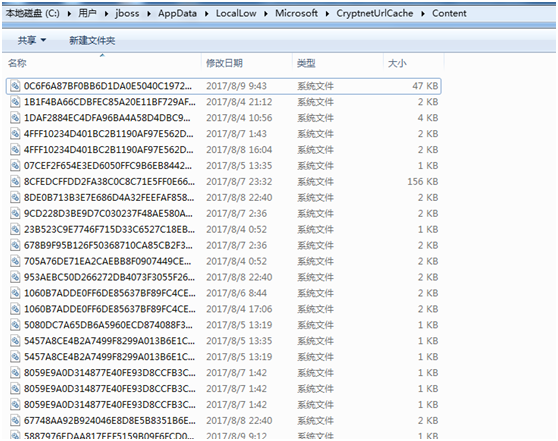Expand the breadcrumb arrow after LocalLow
558x441 pixels.
pos(266,14)
